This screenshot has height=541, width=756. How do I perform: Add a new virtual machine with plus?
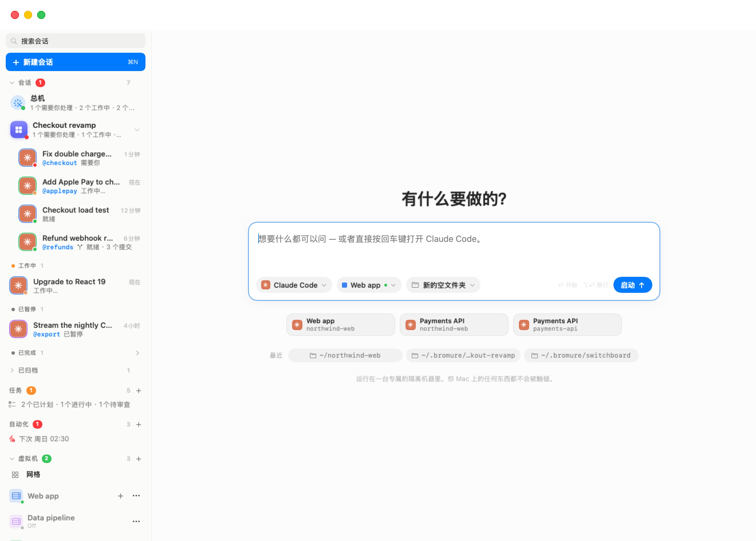click(139, 459)
